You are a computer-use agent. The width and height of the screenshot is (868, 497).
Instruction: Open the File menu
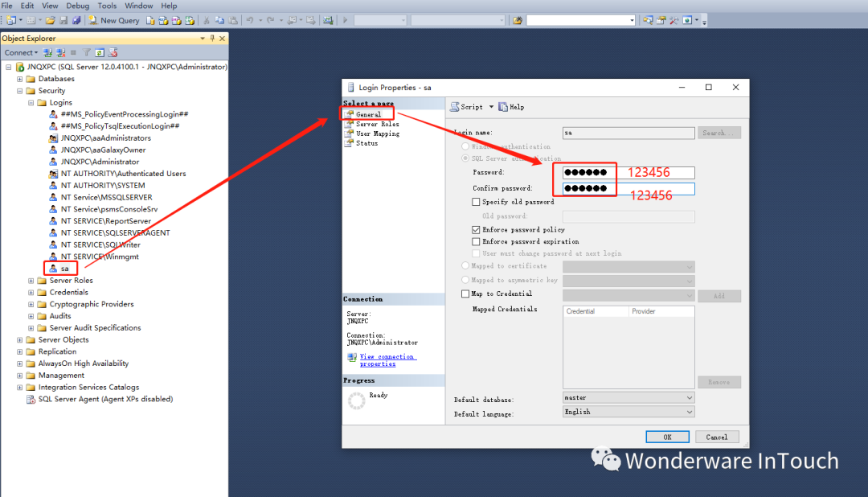(6, 6)
